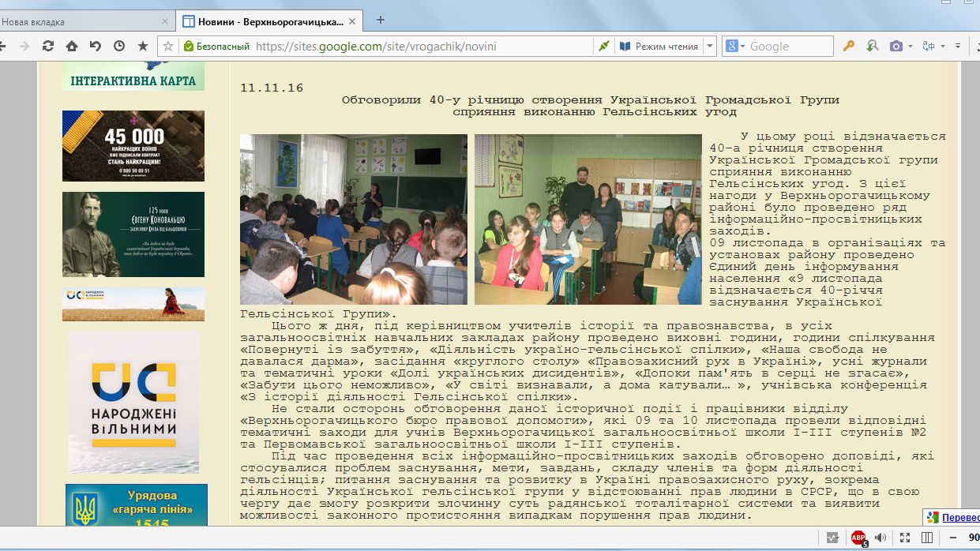Toggle fullscreen mode in status bar
Image resolution: width=980 pixels, height=551 pixels.
click(x=904, y=538)
